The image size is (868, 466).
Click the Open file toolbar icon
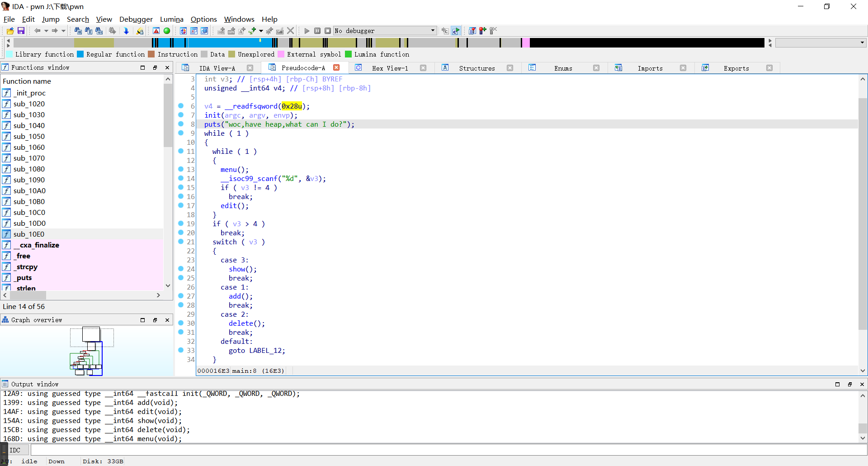[10, 31]
